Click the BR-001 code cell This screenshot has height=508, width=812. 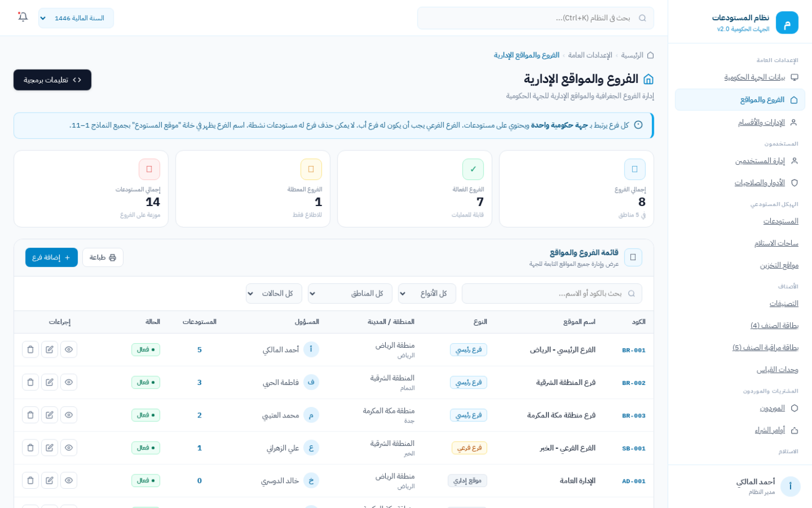(x=633, y=350)
